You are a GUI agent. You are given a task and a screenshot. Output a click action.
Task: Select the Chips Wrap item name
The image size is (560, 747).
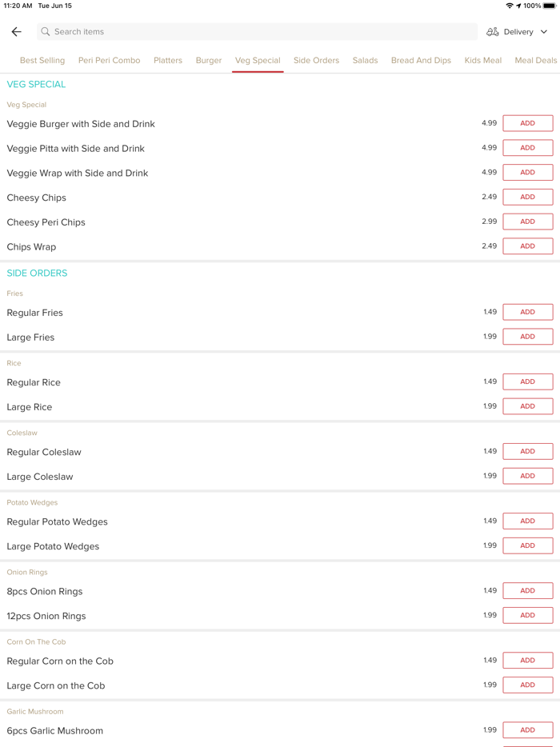[32, 247]
